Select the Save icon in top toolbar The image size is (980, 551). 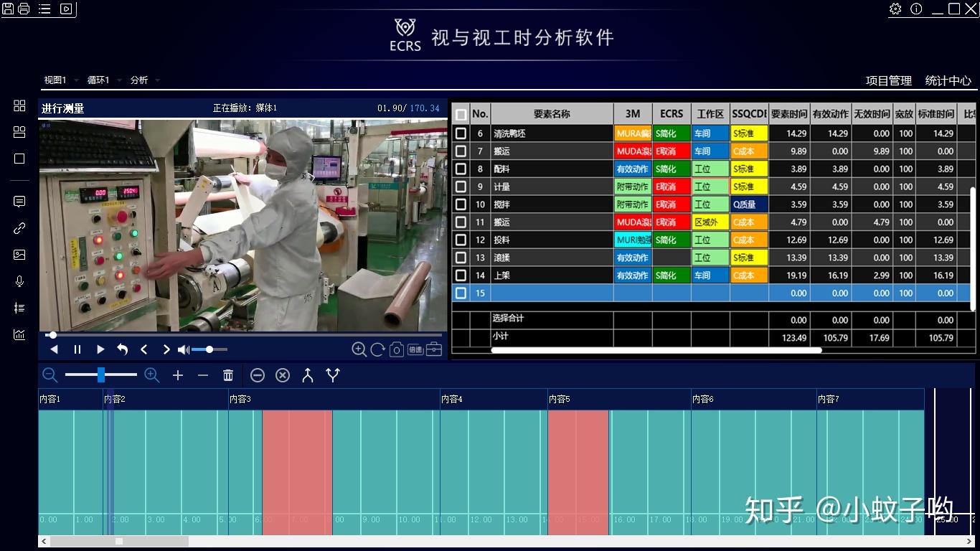[9, 9]
